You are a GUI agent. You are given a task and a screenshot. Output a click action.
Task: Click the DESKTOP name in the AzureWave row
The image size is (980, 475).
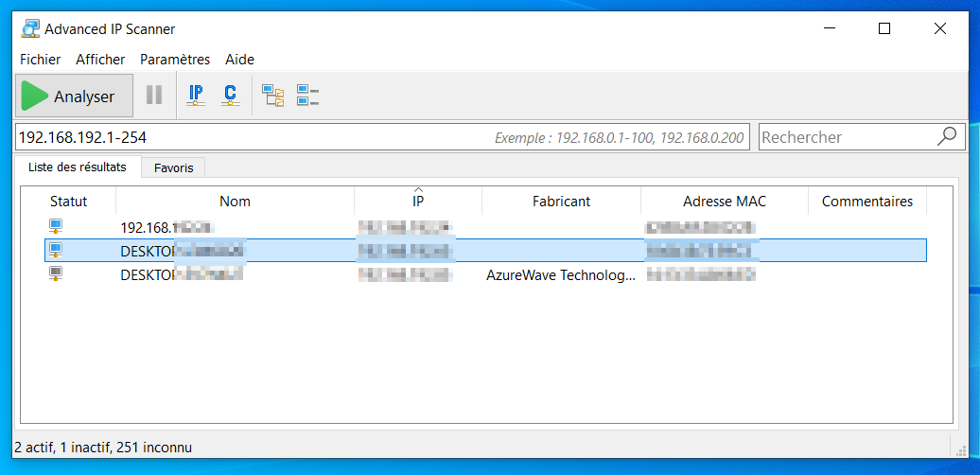[182, 275]
